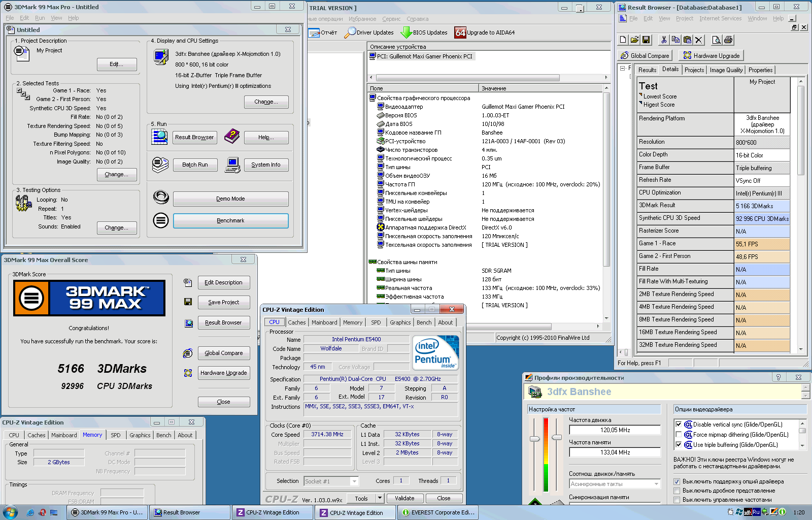Select PCI: Guillemot Maxi Gamer Phoenix PCI entry
This screenshot has width=812, height=520.
click(421, 56)
